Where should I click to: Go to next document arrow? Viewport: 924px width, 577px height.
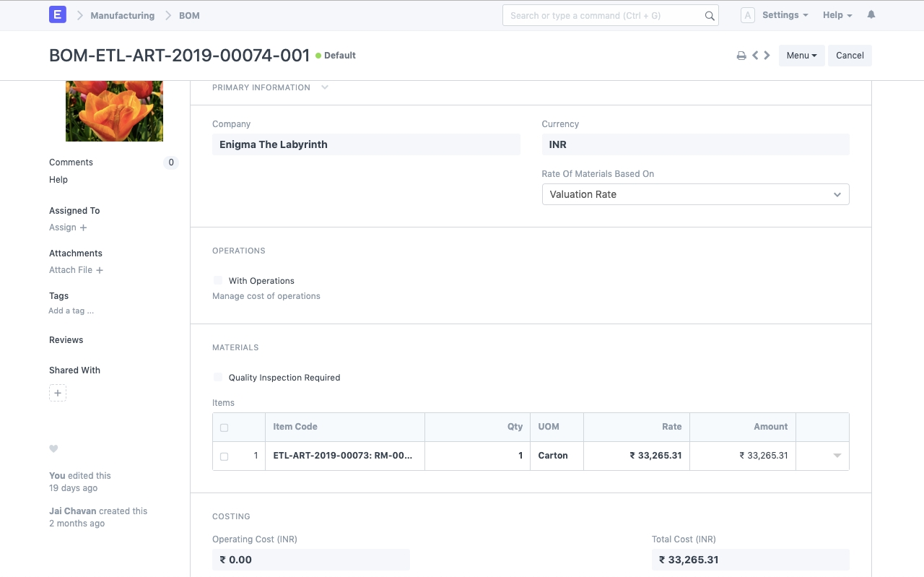point(767,56)
